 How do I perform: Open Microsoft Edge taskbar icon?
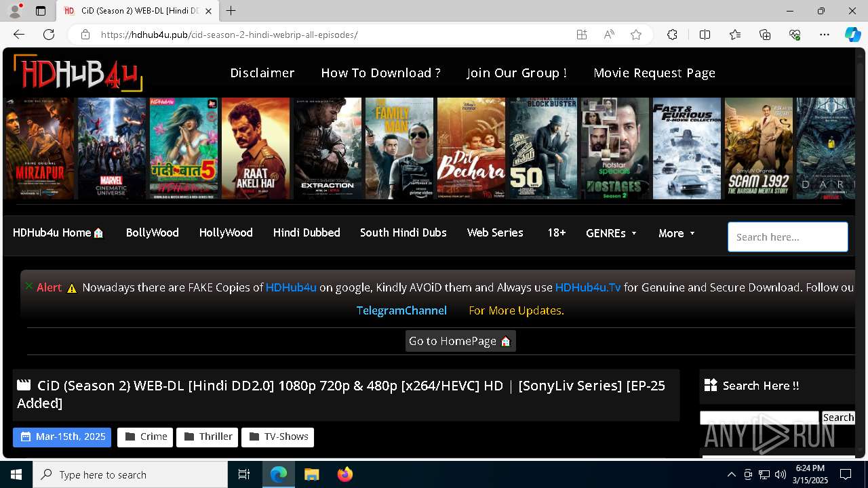[279, 474]
